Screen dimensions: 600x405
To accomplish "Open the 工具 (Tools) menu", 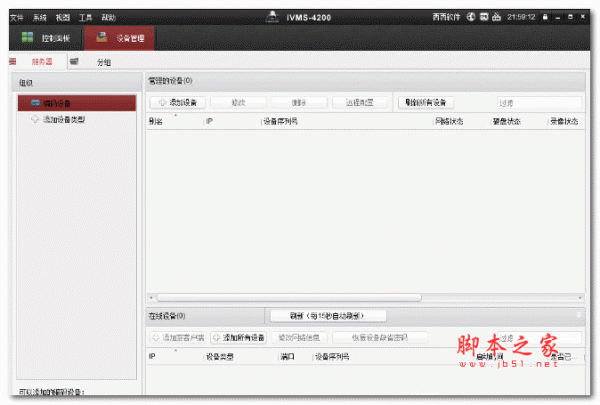I will click(85, 18).
